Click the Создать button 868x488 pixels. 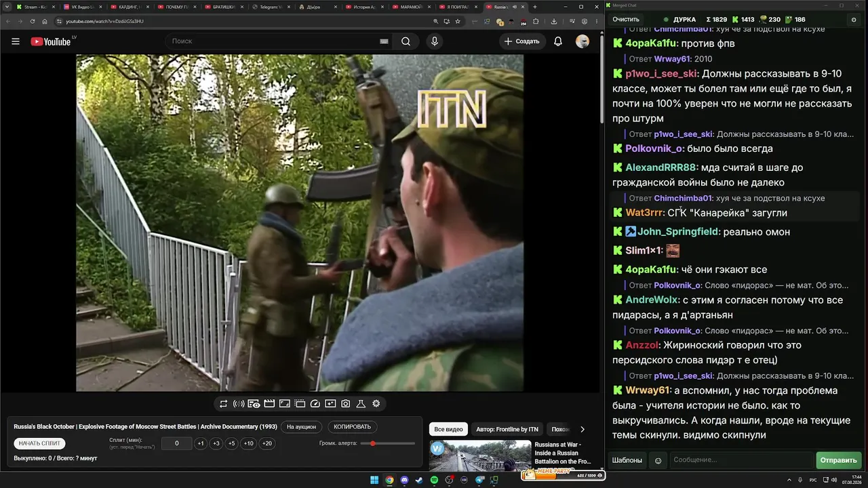click(521, 41)
